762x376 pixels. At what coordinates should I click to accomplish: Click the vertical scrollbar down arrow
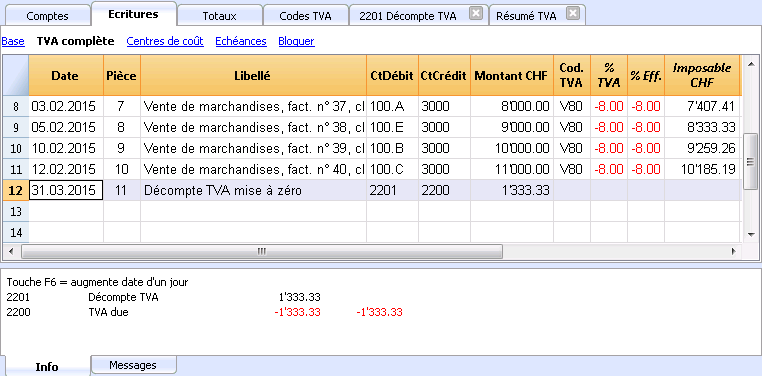point(751,235)
